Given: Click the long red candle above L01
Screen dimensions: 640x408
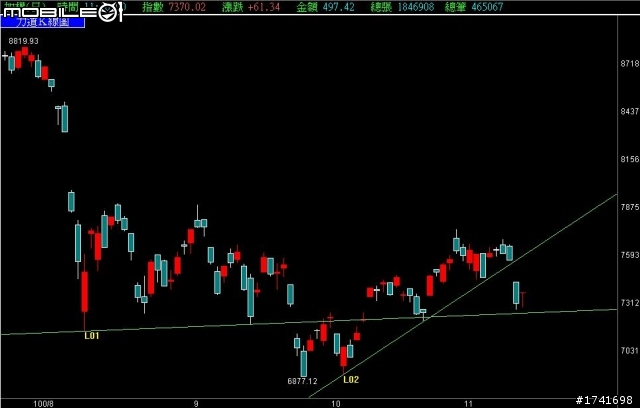Looking at the screenshot, I should coord(84,292).
